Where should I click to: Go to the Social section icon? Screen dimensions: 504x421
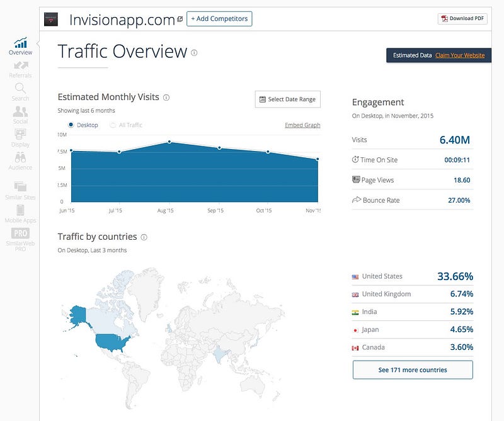pos(20,111)
